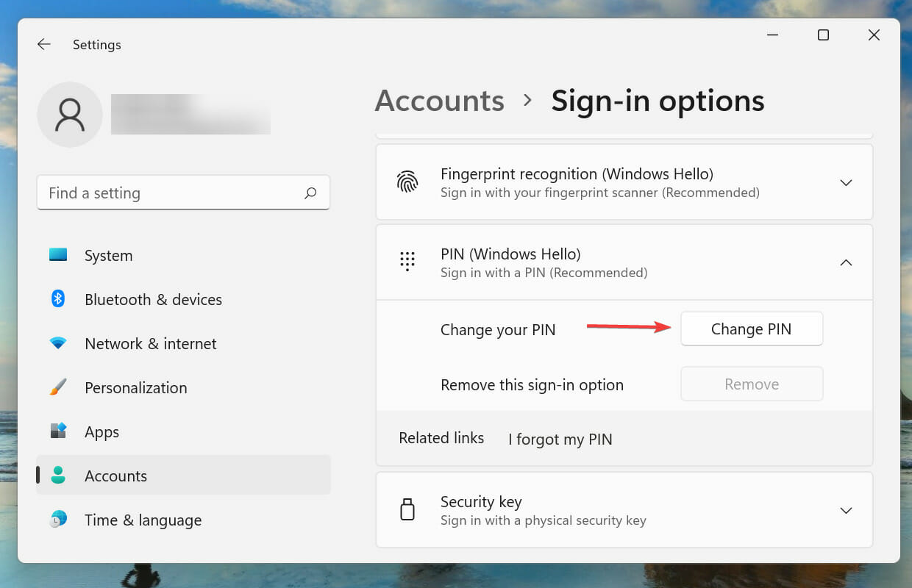Screen dimensions: 912x588
Task: Expand Fingerprint recognition section chevron
Action: point(846,182)
